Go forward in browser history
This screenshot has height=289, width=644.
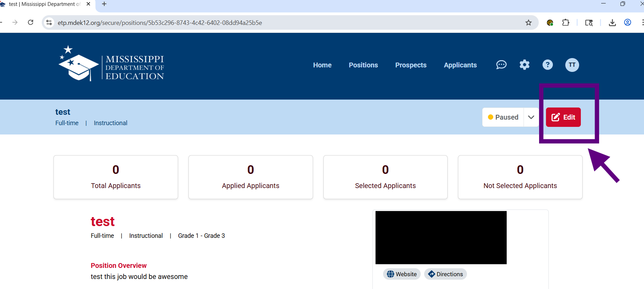(x=15, y=22)
